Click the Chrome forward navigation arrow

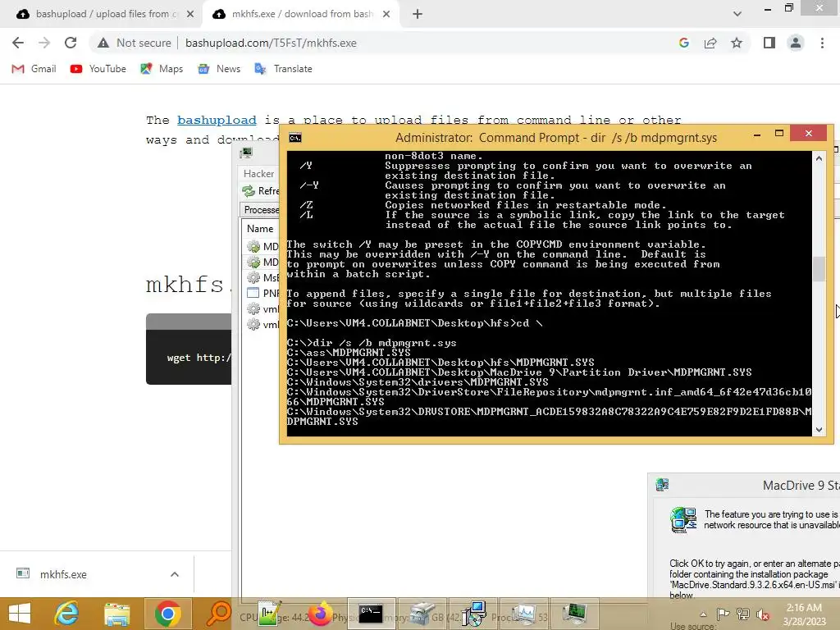pyautogui.click(x=44, y=43)
